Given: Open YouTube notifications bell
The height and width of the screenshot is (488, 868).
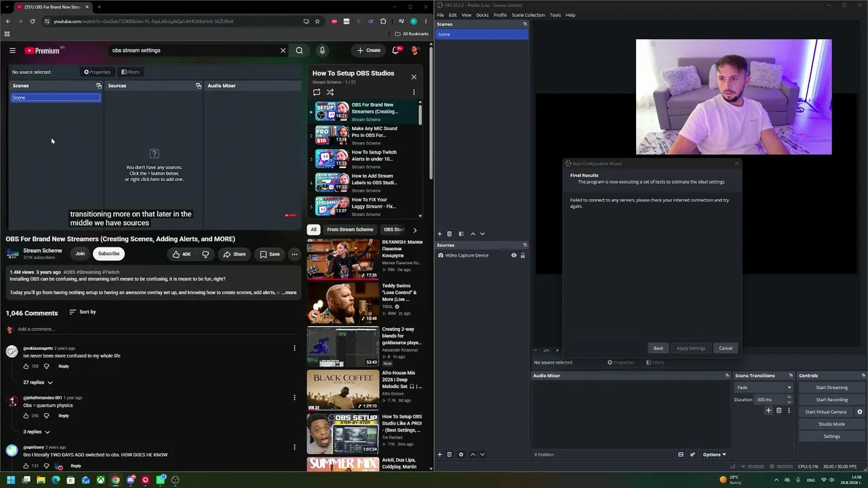Looking at the screenshot, I should 395,50.
